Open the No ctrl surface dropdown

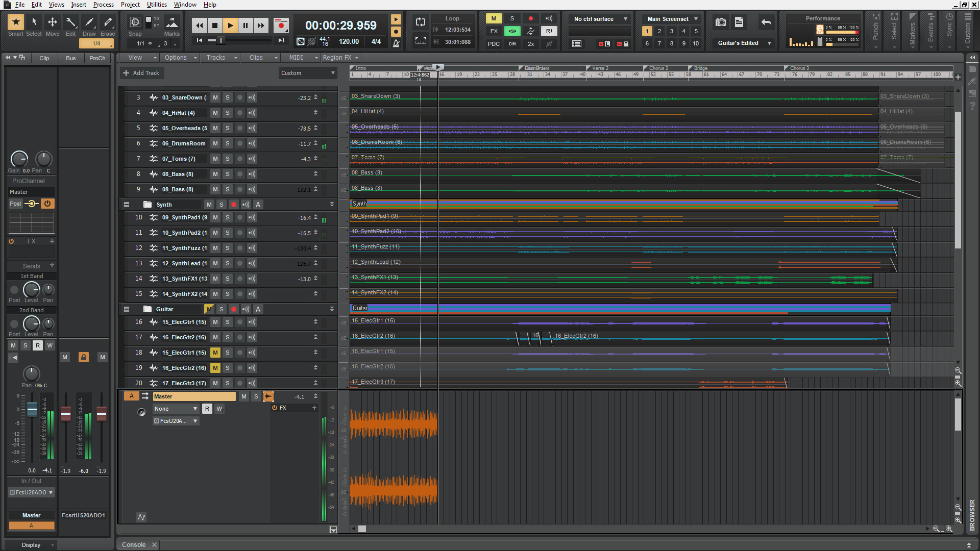coord(599,18)
